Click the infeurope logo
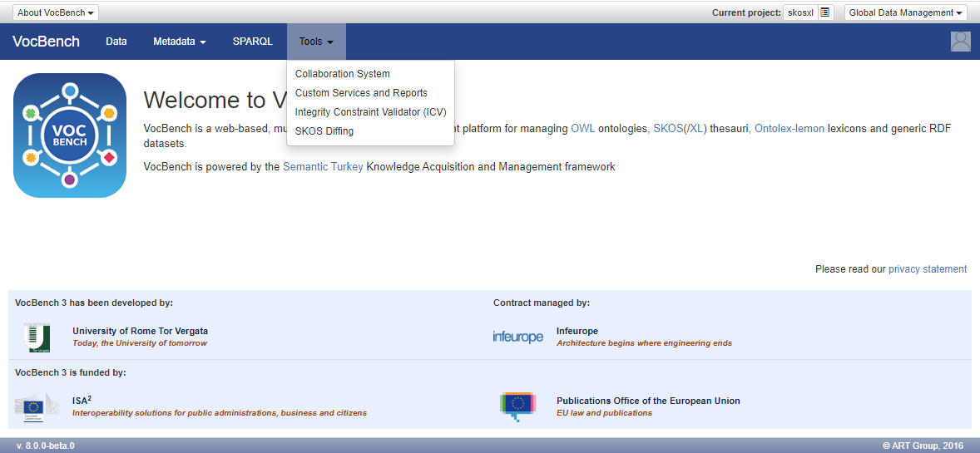The image size is (980, 453). tap(517, 337)
